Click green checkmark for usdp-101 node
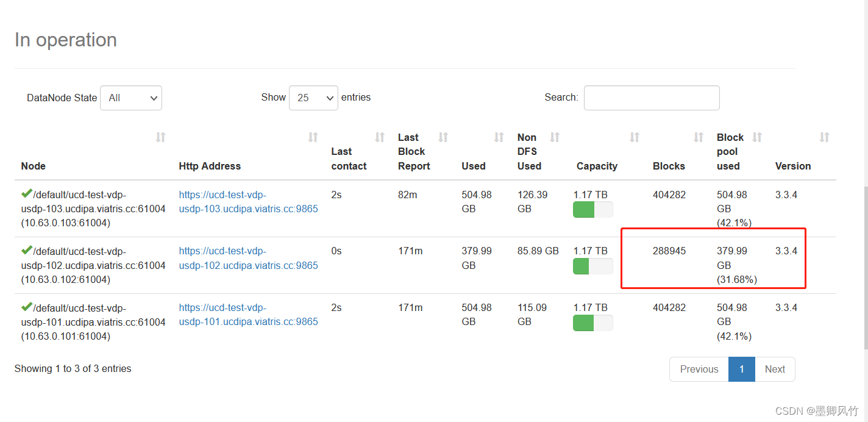 coord(26,306)
